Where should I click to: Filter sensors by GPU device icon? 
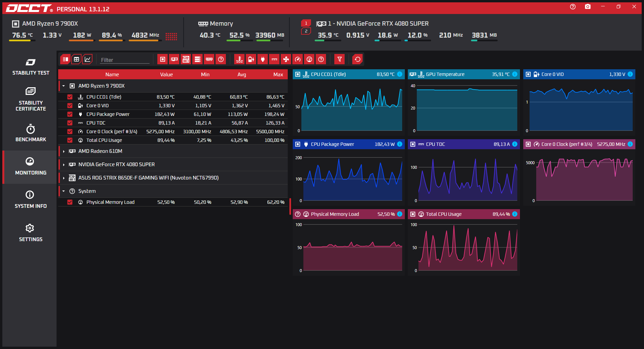coord(174,59)
